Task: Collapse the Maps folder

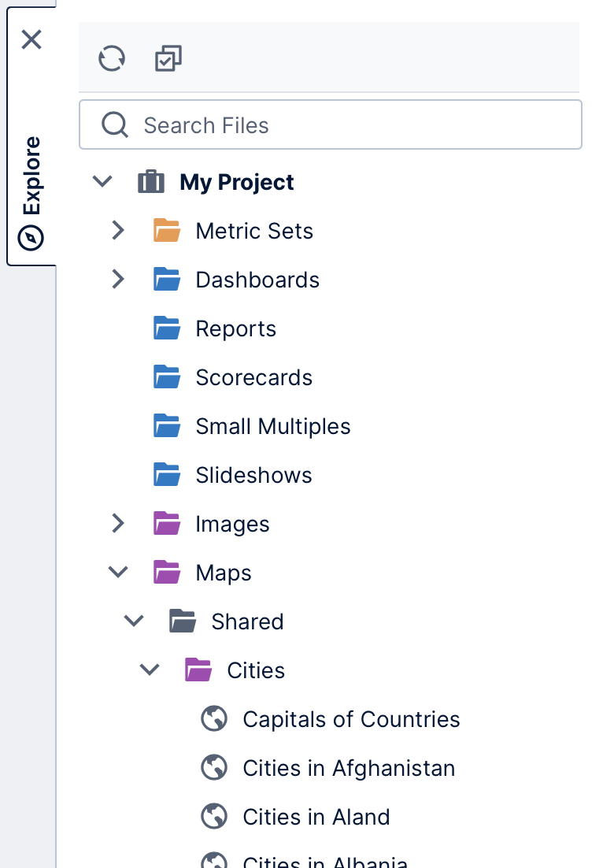Action: [118, 572]
